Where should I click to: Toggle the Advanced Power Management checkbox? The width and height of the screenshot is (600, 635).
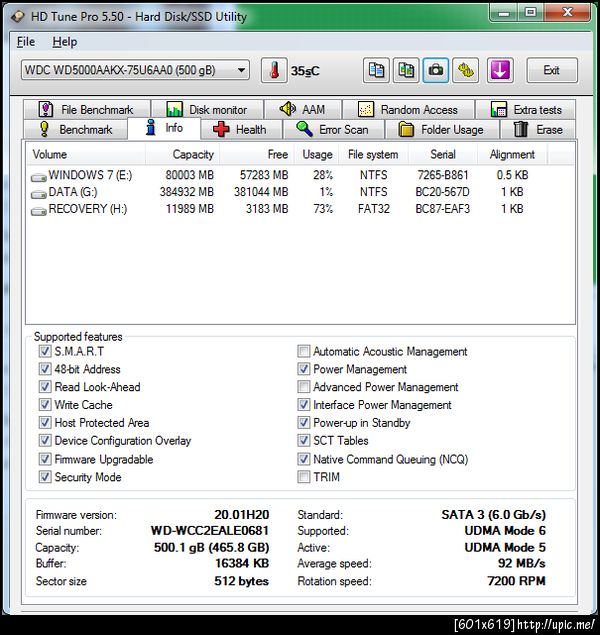(x=304, y=387)
